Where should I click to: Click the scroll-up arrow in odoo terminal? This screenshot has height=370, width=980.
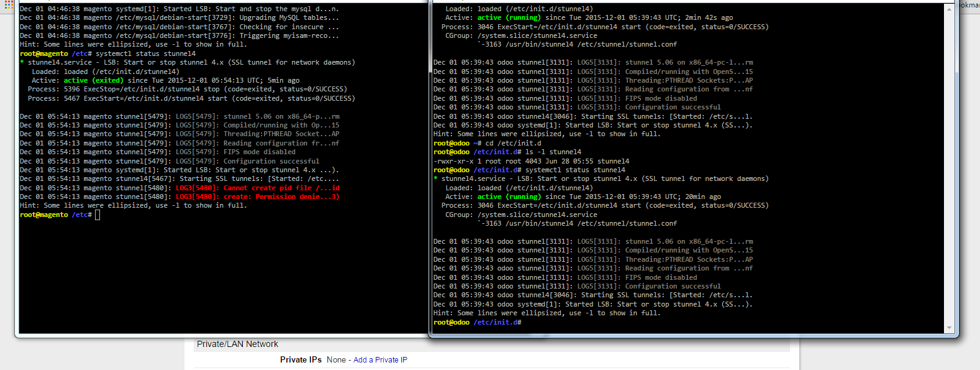point(949,9)
